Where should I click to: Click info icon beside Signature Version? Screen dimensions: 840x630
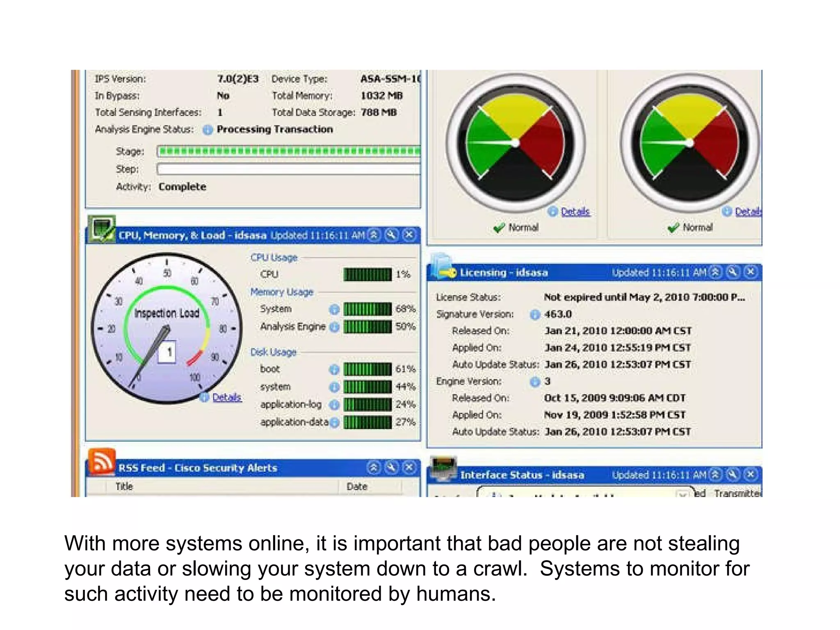pos(535,315)
